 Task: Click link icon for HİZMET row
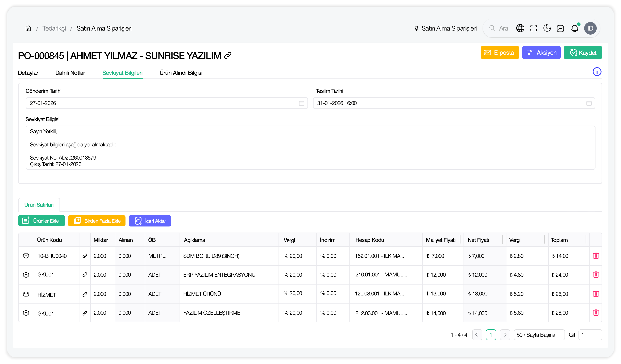tap(85, 294)
